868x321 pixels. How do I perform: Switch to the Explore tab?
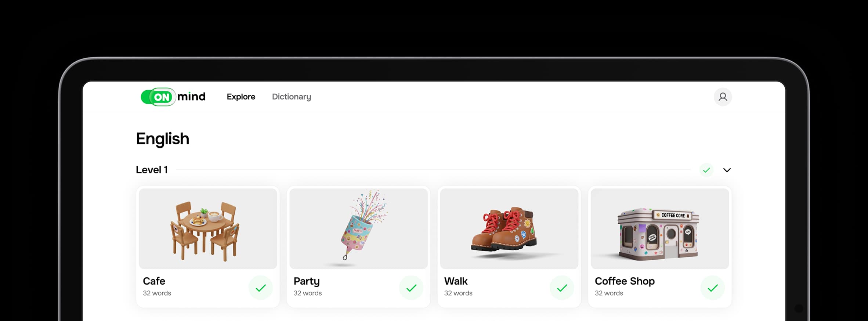241,97
